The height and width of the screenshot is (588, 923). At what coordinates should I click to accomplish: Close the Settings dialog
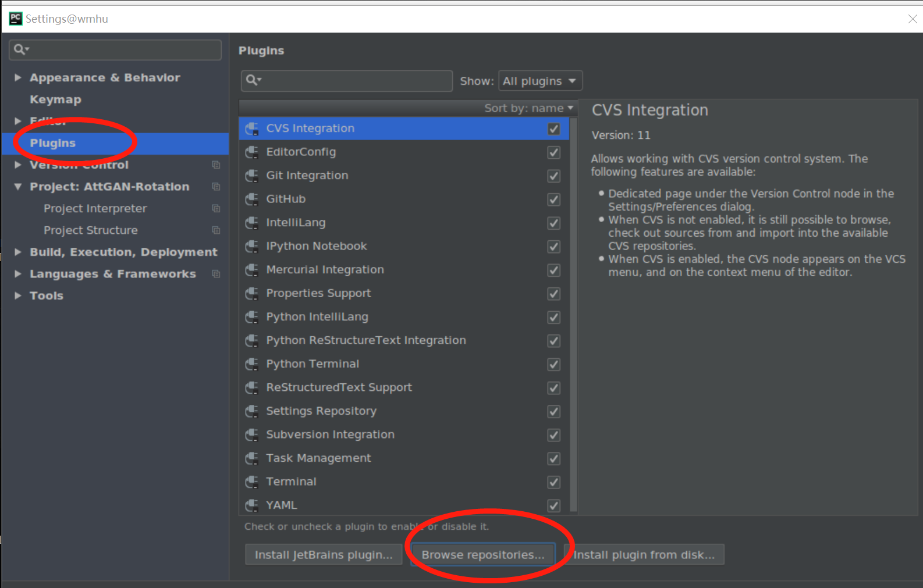click(x=912, y=19)
